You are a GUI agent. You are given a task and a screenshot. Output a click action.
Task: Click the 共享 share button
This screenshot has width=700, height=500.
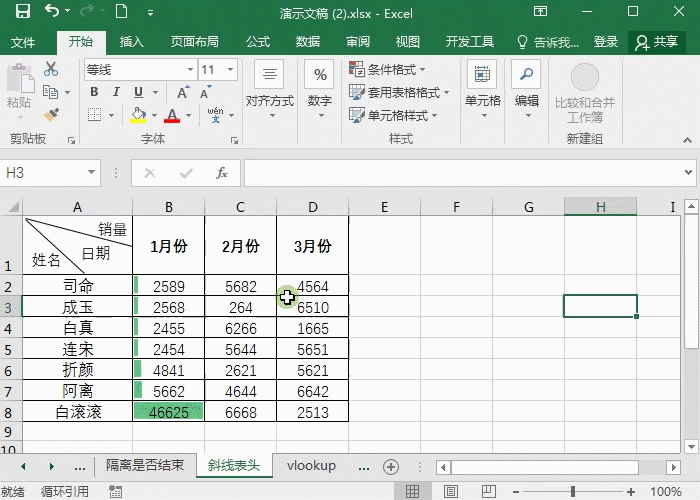tap(657, 42)
